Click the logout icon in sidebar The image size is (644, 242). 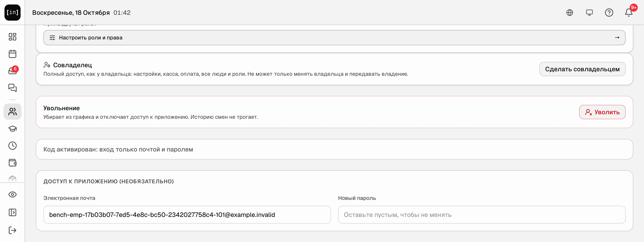click(x=13, y=230)
